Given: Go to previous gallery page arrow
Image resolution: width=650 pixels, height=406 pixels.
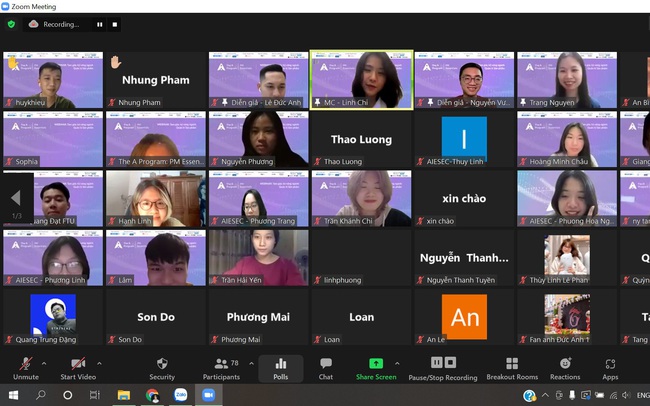Looking at the screenshot, I should (x=16, y=198).
